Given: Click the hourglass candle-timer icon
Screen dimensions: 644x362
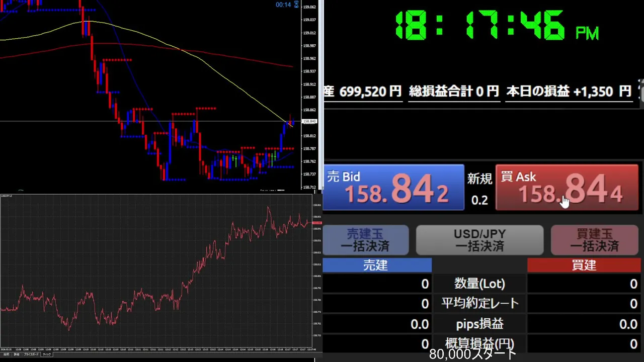Looking at the screenshot, I should click(296, 5).
